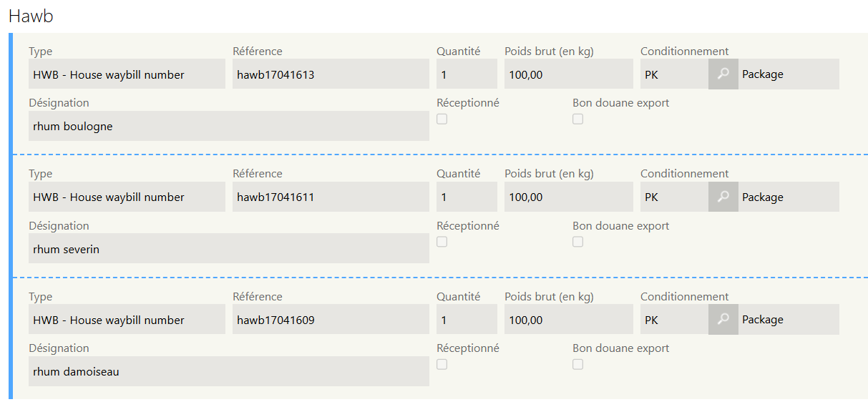Focus the Référence field hawb17041609
The width and height of the screenshot is (868, 402).
click(x=331, y=320)
